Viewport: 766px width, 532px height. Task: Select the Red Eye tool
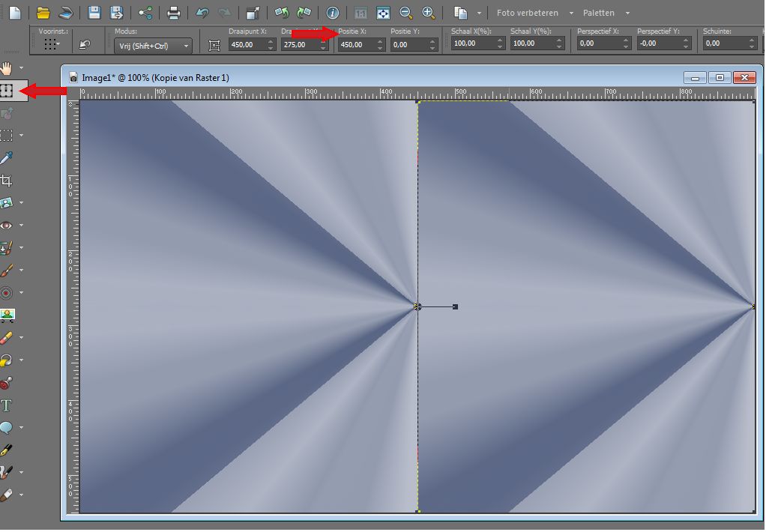coord(6,226)
